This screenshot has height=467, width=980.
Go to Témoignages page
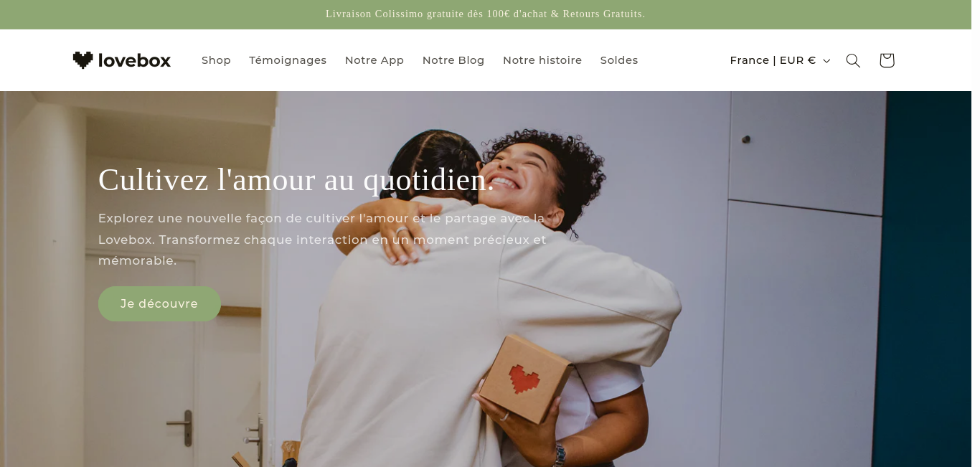[x=288, y=60]
